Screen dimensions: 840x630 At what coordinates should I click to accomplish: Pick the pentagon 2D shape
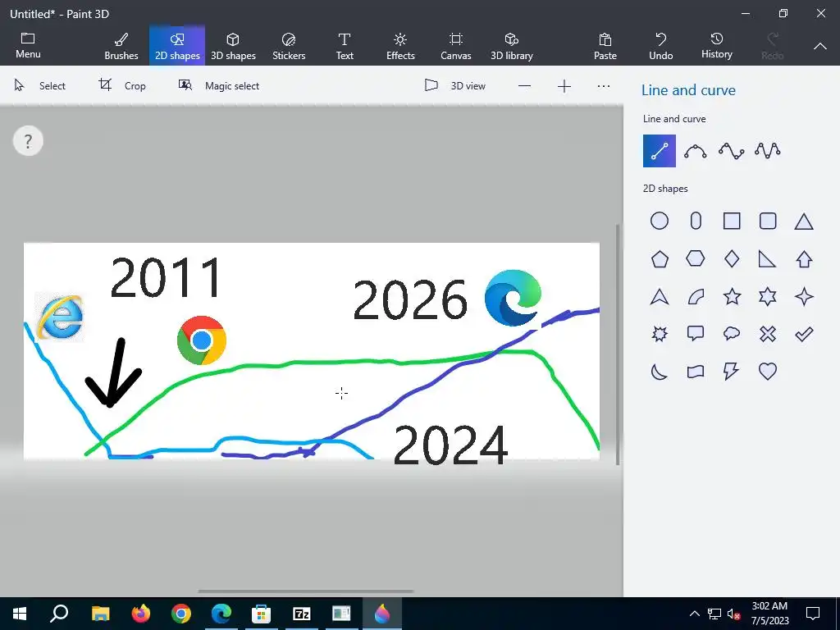[x=660, y=259]
